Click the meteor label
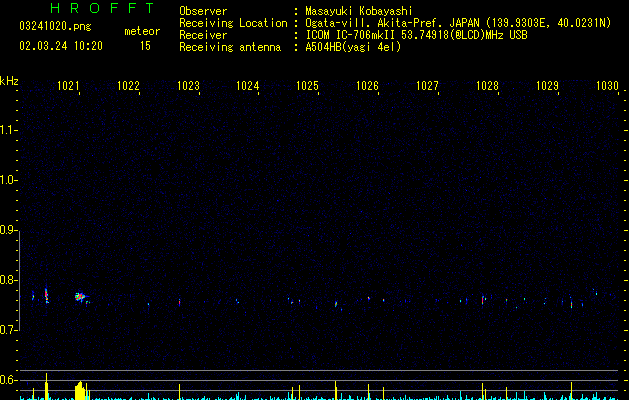 (x=142, y=31)
